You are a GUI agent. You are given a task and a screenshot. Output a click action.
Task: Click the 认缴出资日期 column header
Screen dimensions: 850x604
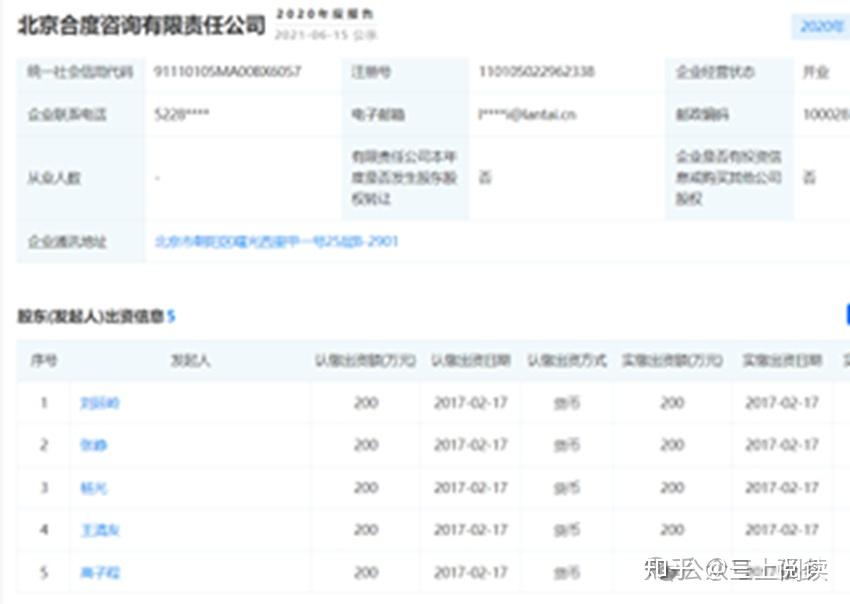(471, 361)
